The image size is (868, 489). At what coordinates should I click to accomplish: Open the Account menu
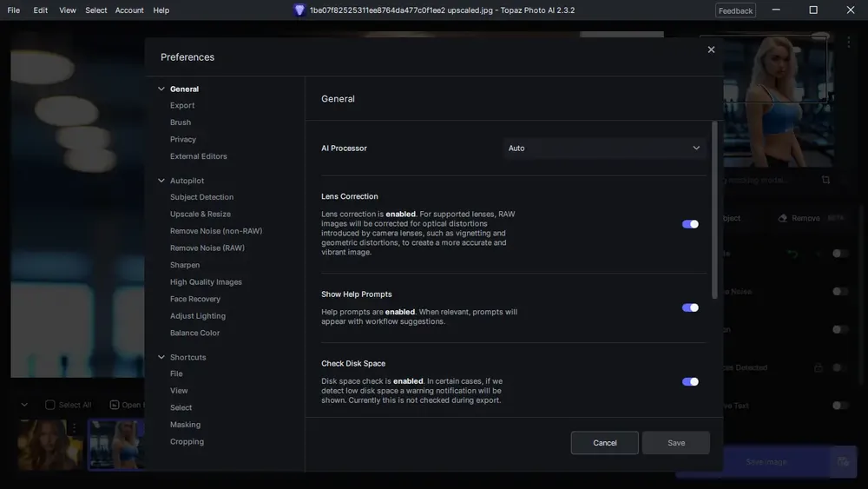pyautogui.click(x=129, y=10)
